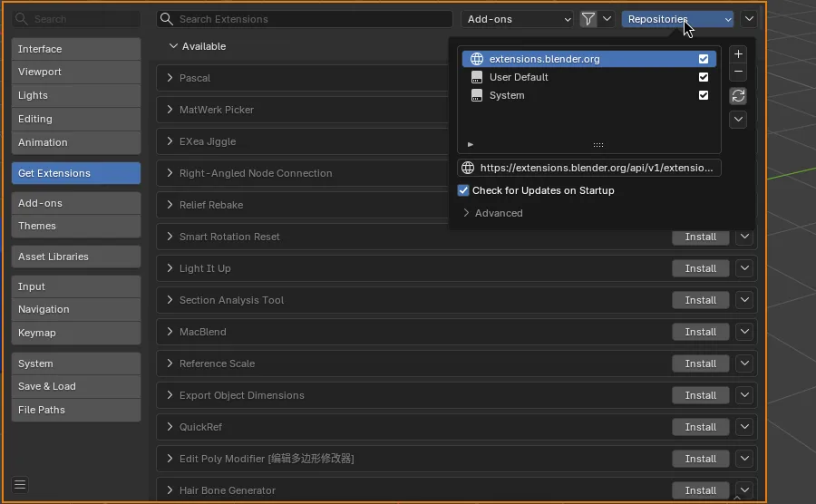Install Edit Poly Modifier
Image resolution: width=816 pixels, height=504 pixels.
(701, 459)
